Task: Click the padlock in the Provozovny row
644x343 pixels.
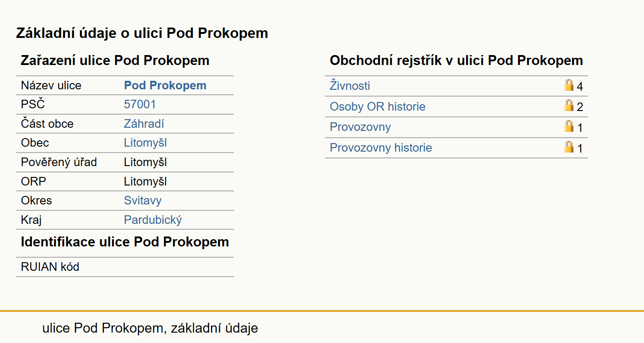Action: point(569,126)
